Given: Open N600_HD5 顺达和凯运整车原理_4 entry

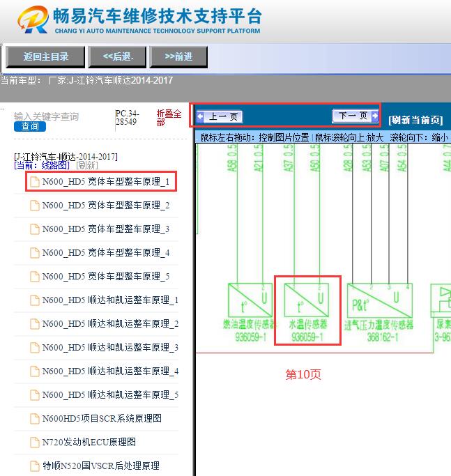Looking at the screenshot, I should [110, 371].
